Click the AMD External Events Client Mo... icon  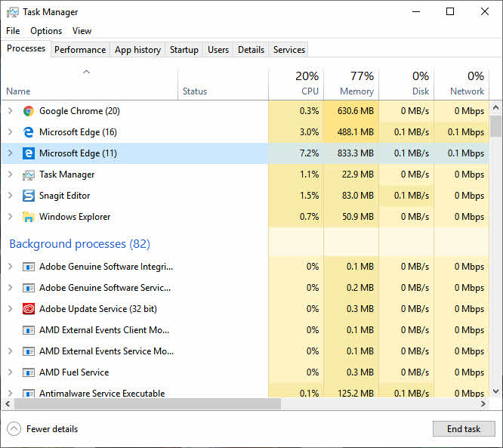point(29,330)
